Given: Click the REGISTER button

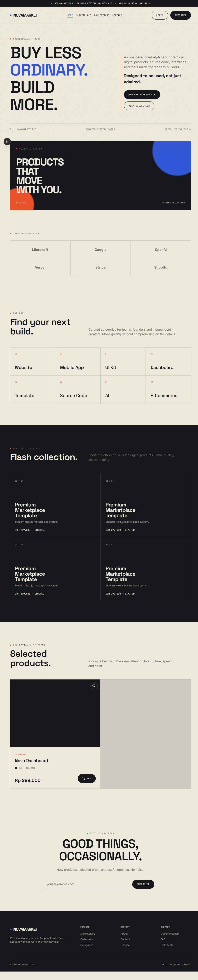Looking at the screenshot, I should (181, 15).
